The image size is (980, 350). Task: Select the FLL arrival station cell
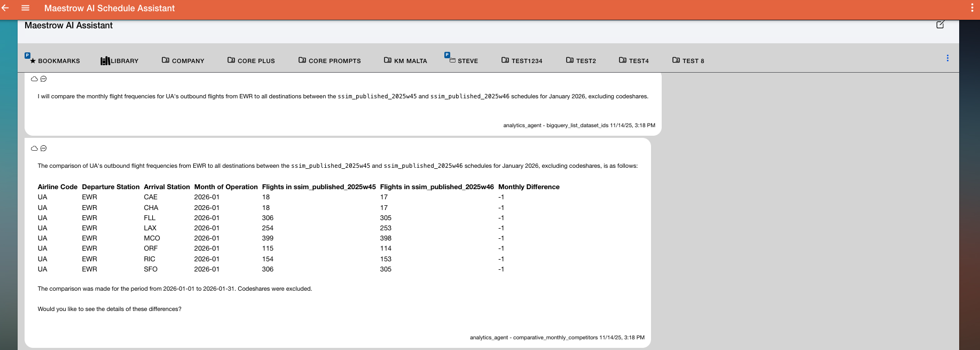click(150, 217)
